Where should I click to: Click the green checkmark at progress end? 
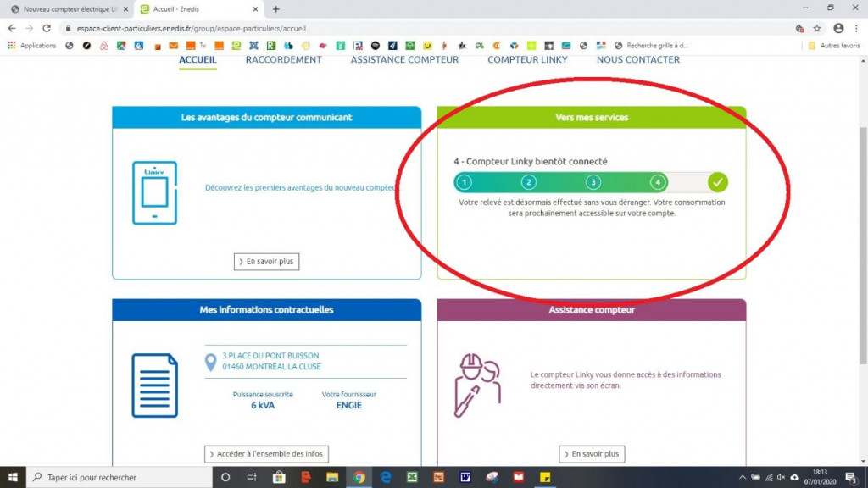coord(718,182)
